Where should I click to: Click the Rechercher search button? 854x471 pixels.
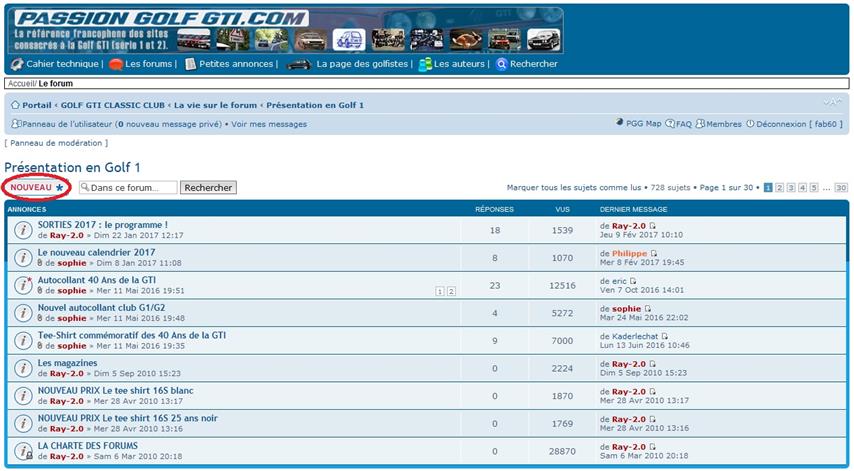pyautogui.click(x=208, y=187)
